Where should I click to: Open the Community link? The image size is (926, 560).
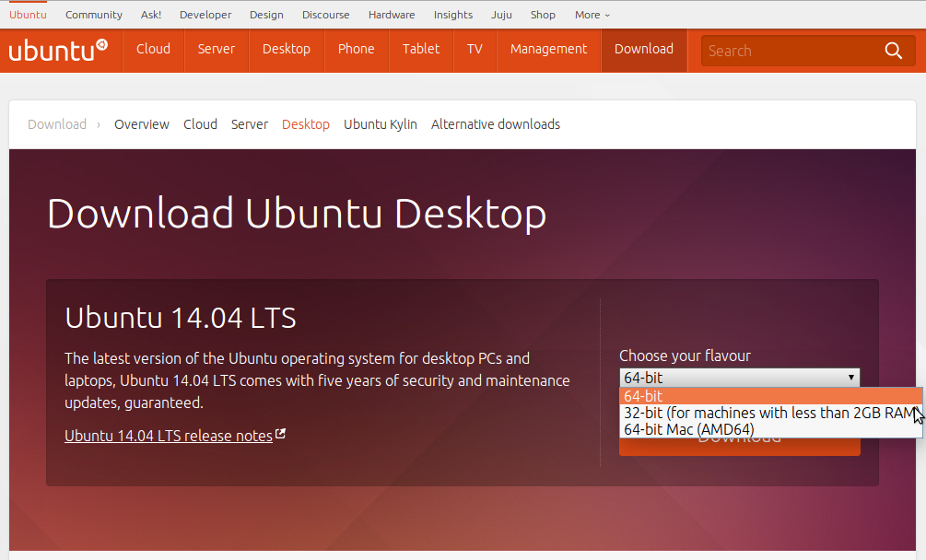coord(94,15)
